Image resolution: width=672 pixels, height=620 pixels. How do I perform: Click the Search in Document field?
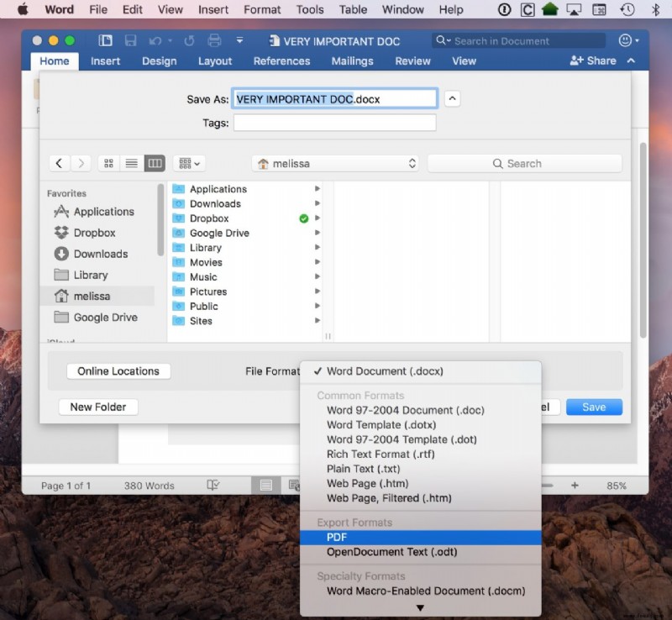pos(518,40)
